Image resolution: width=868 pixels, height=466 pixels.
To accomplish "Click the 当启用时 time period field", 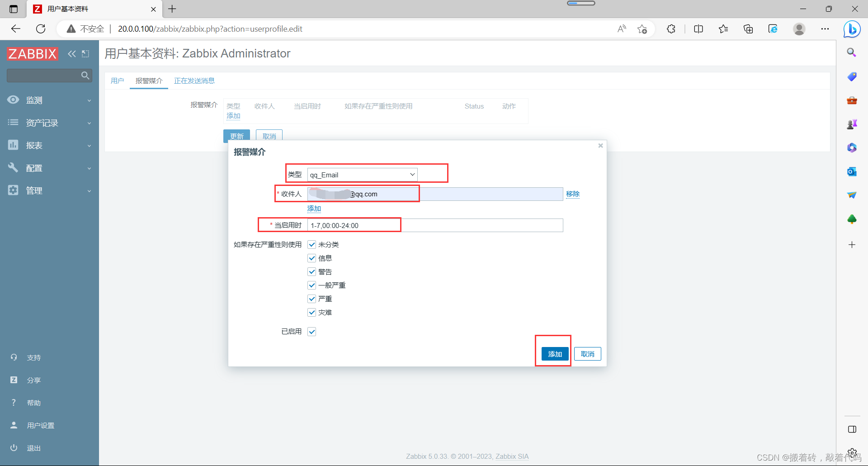I will 435,225.
